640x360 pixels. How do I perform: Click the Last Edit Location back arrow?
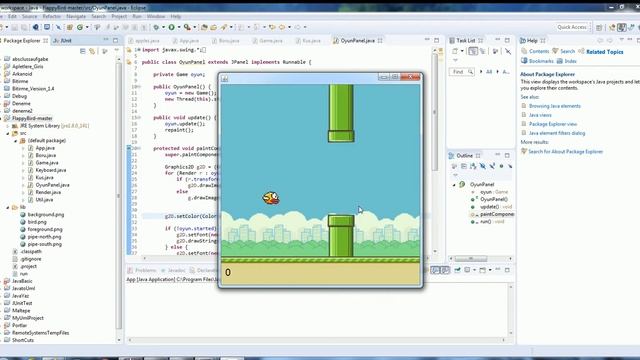(272, 27)
